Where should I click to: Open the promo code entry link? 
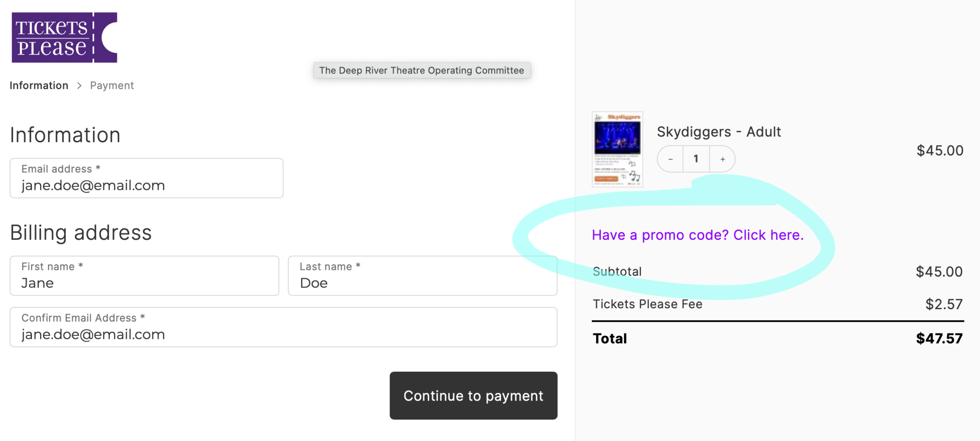(x=697, y=235)
